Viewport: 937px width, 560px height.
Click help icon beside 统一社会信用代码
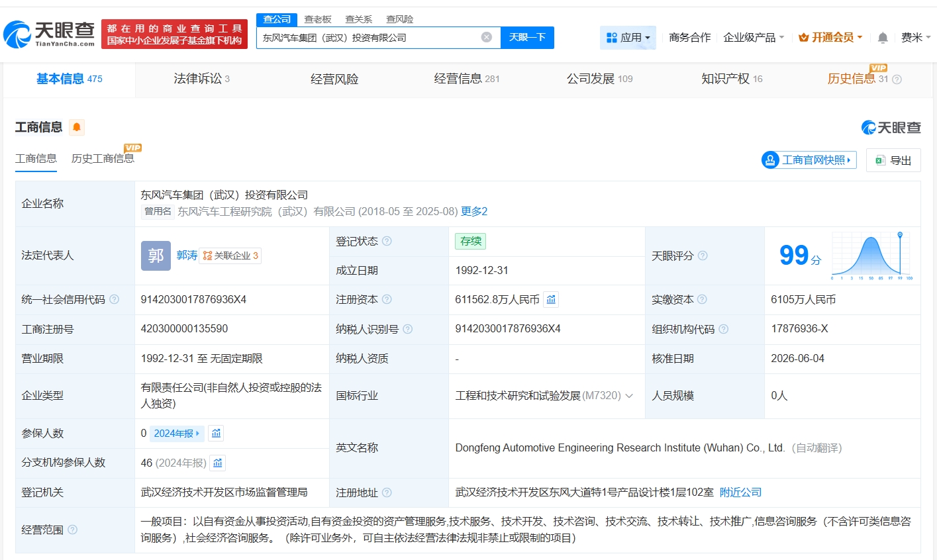(114, 299)
